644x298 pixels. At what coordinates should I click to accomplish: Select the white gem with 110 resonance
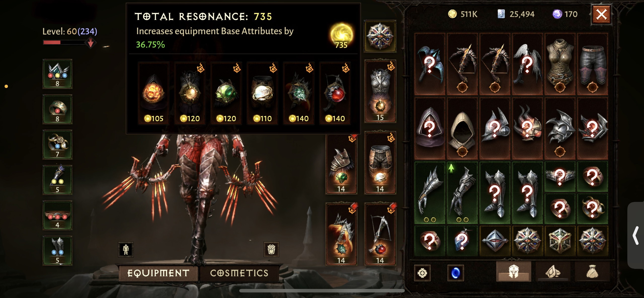(262, 93)
